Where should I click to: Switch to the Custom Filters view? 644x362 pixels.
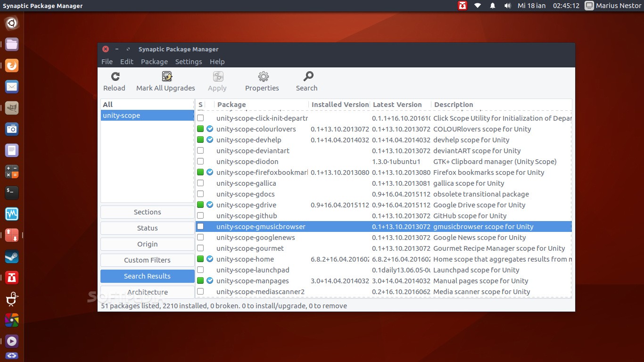pos(147,260)
